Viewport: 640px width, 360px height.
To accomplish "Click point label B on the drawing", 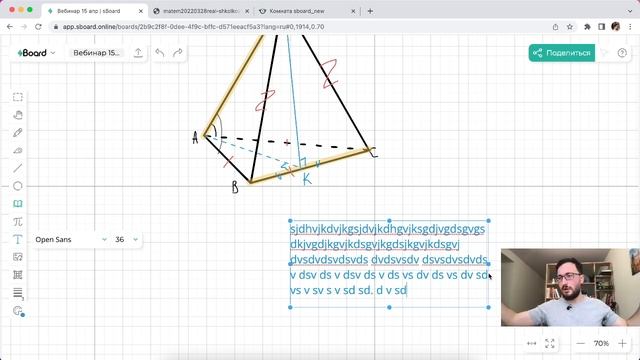I will pos(235,187).
